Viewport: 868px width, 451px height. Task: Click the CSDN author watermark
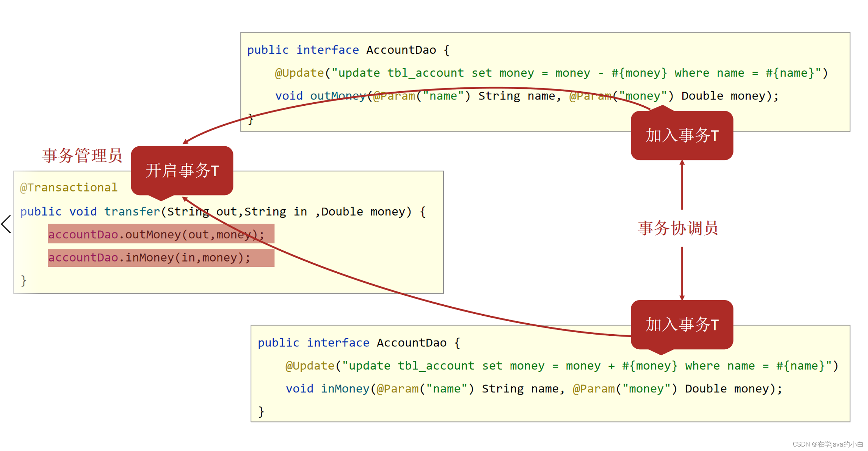tap(827, 444)
